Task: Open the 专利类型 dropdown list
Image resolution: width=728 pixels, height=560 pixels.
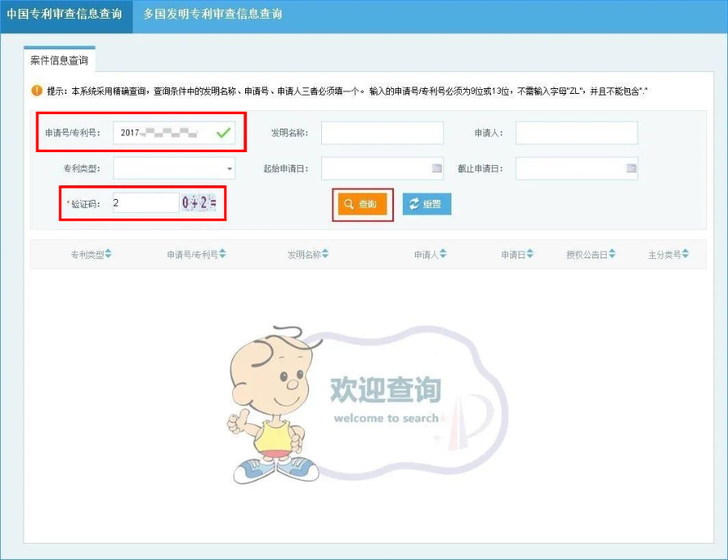Action: coord(229,168)
